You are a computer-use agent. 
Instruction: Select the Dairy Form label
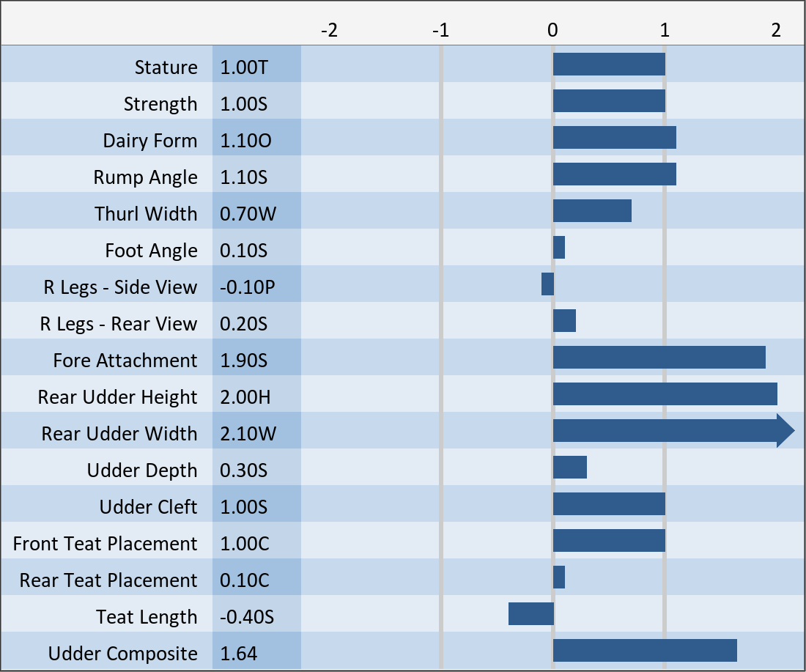149,141
